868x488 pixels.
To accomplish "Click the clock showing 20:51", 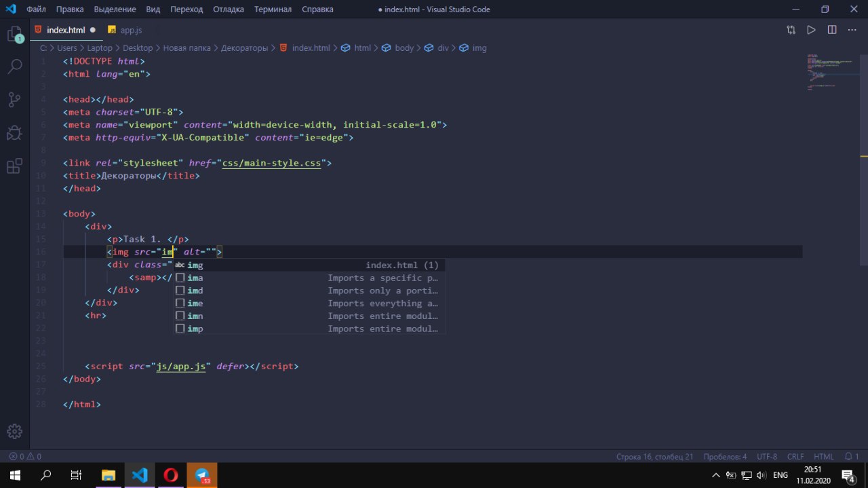I will [x=812, y=469].
